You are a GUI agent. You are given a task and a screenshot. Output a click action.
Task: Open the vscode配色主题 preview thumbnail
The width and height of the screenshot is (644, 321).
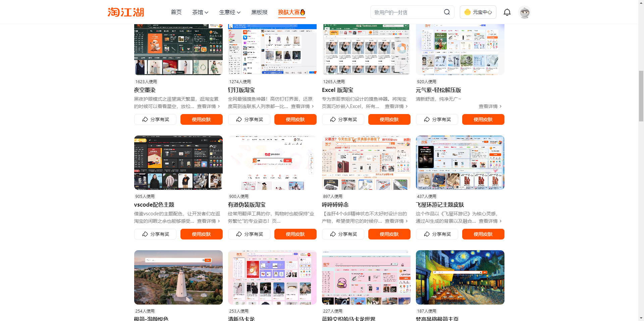pyautogui.click(x=178, y=163)
